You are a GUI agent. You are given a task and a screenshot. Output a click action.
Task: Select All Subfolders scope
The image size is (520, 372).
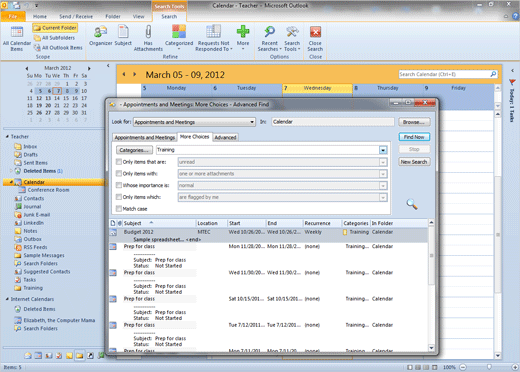coord(54,38)
